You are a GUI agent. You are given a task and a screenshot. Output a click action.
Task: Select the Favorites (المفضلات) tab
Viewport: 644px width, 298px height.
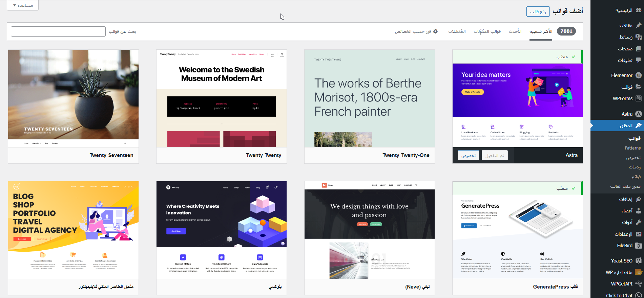(457, 31)
